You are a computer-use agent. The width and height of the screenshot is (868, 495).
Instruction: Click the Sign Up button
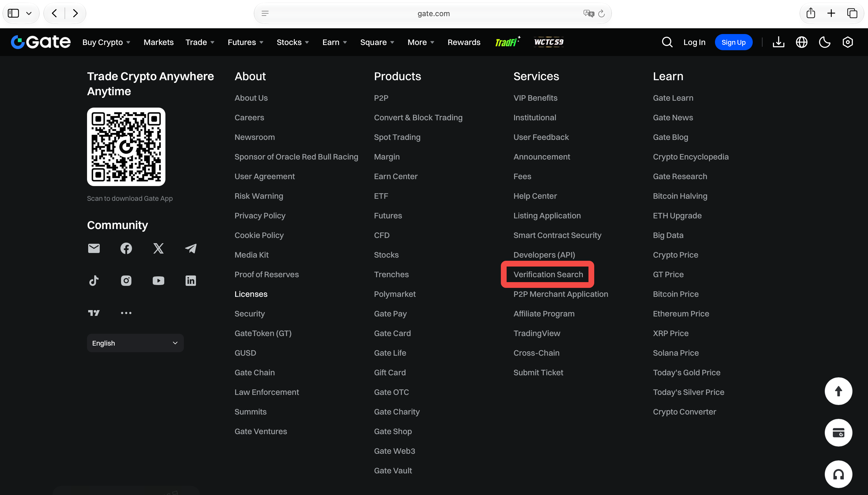733,42
